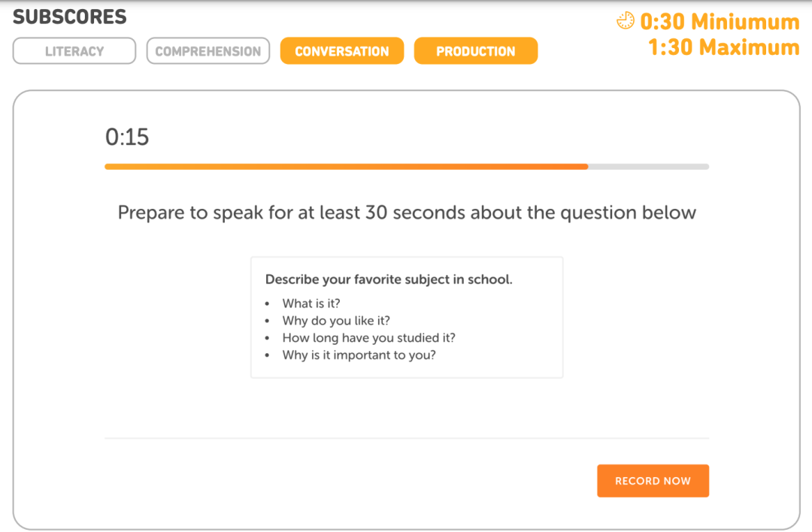Screen dimensions: 812x532
Task: Toggle the COMPREHENSION subscore pill
Action: (x=208, y=51)
